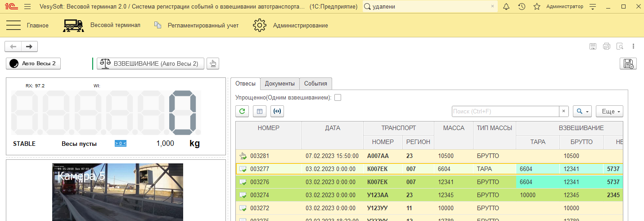
Task: Click the radio signal broadcast icon
Action: click(277, 111)
